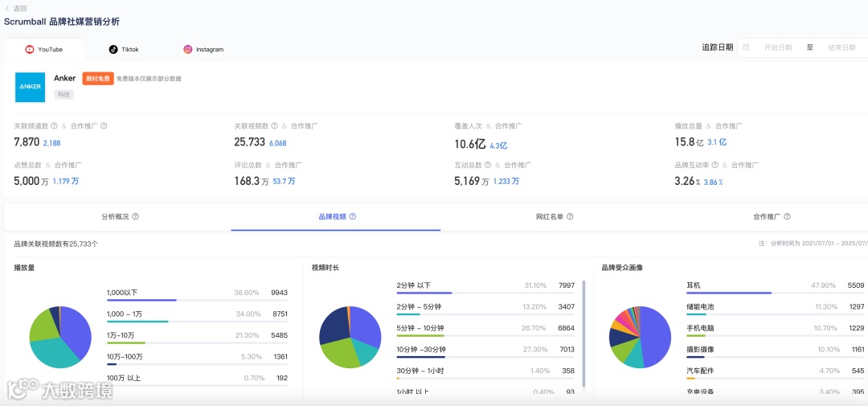
Task: Click the 1,233万 partnered interactions value
Action: tap(506, 181)
